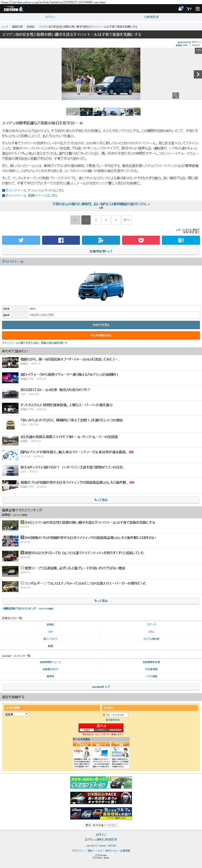Share article on Facebook
The height and width of the screenshot is (868, 202).
point(61,240)
